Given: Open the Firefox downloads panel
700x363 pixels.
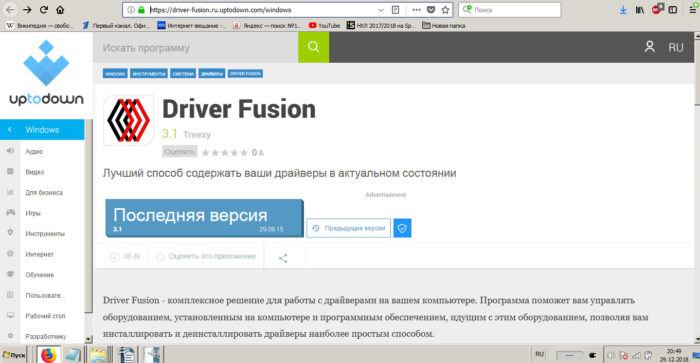Looking at the screenshot, I should [623, 10].
